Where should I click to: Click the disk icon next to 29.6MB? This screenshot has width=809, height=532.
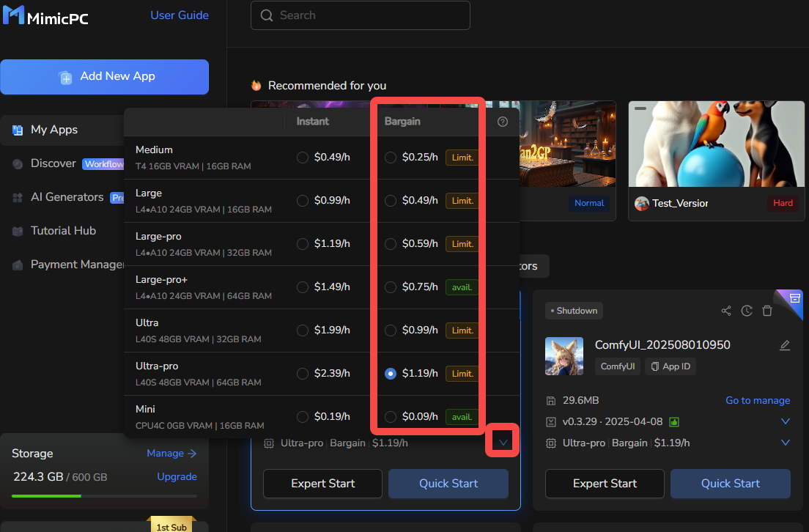click(x=551, y=400)
